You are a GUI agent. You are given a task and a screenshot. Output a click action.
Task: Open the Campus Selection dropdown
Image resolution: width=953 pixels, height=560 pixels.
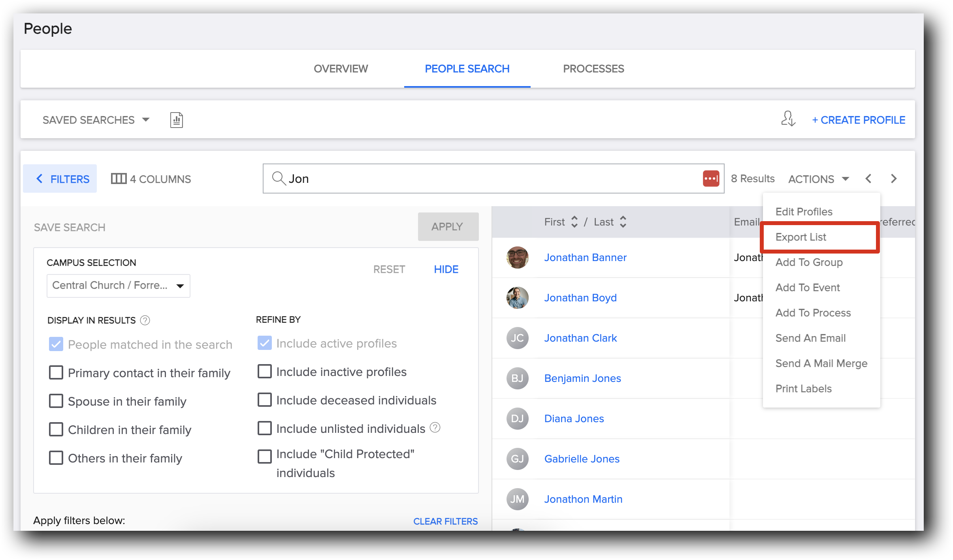pos(118,285)
